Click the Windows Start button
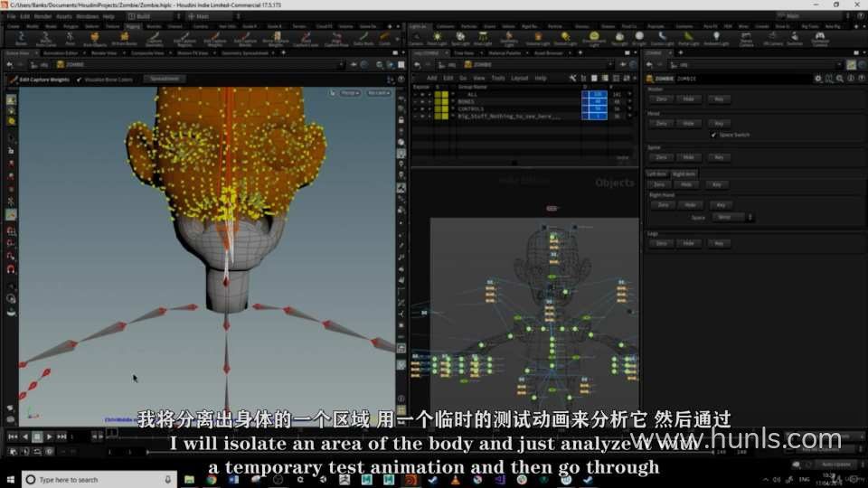Screen dimensions: 868x488 click(11, 480)
